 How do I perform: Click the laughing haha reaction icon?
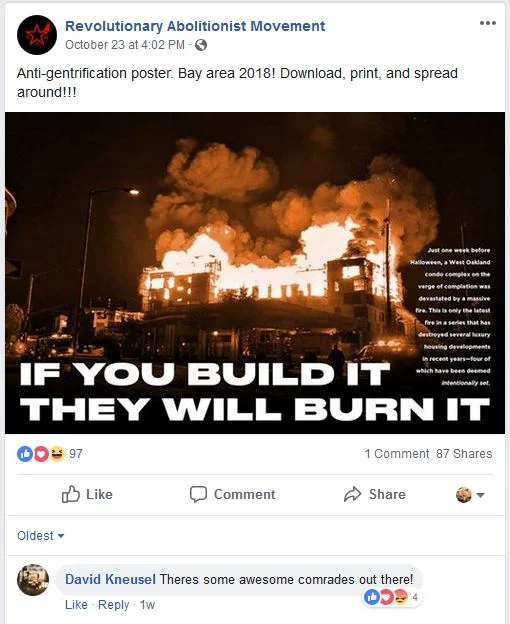(x=57, y=454)
